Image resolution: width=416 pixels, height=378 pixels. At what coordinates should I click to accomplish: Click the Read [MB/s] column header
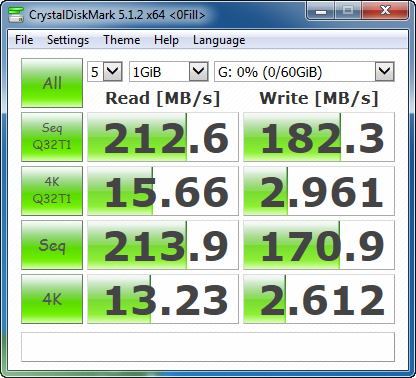(x=163, y=98)
